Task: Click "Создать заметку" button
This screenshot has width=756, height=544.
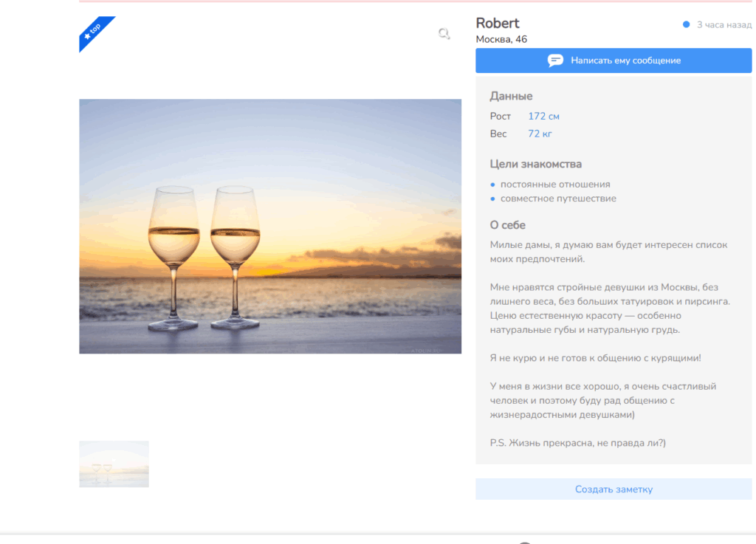Action: point(614,489)
